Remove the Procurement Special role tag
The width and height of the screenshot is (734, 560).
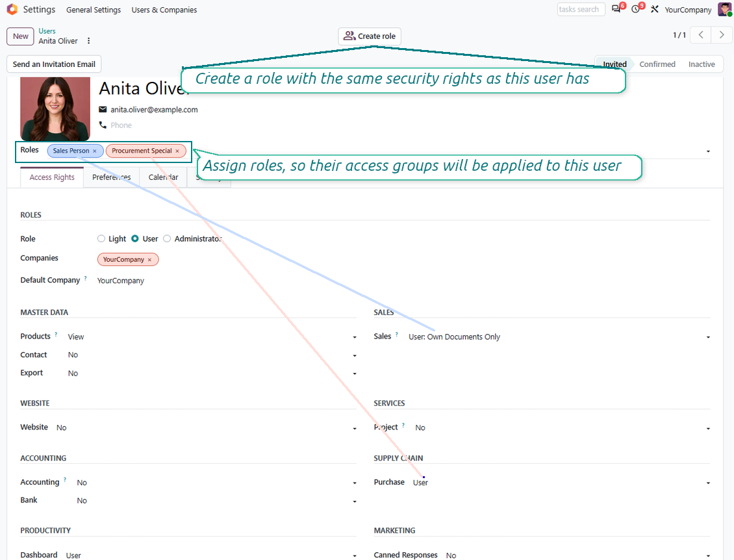click(177, 151)
